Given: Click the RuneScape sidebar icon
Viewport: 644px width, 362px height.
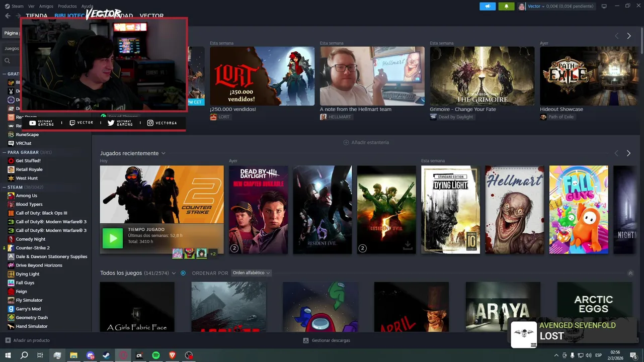Looking at the screenshot, I should coord(11,134).
